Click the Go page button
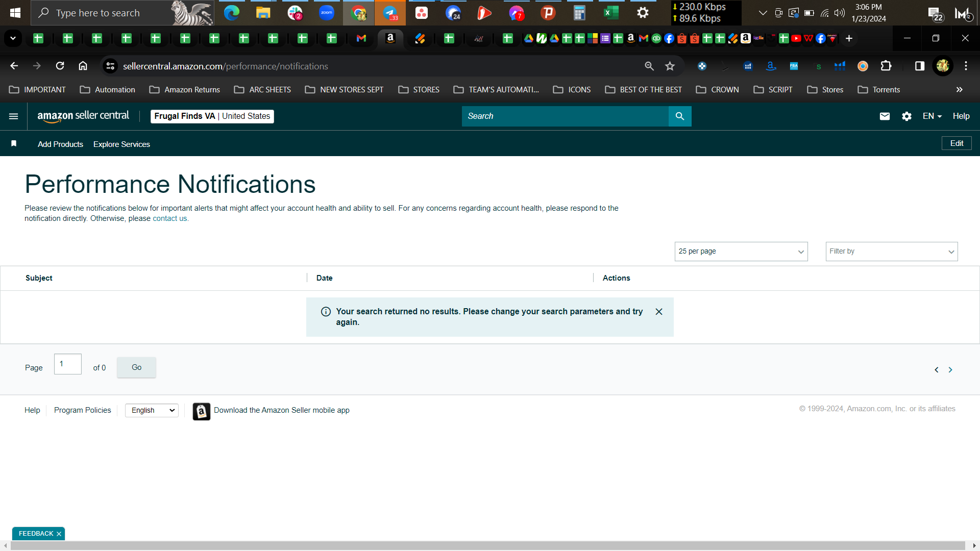980x551 pixels. tap(136, 367)
